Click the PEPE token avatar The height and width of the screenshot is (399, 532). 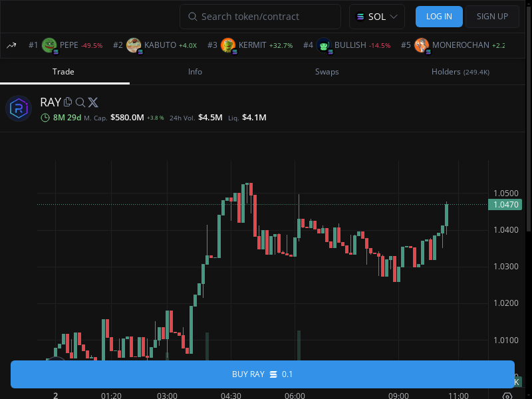pyautogui.click(x=49, y=45)
